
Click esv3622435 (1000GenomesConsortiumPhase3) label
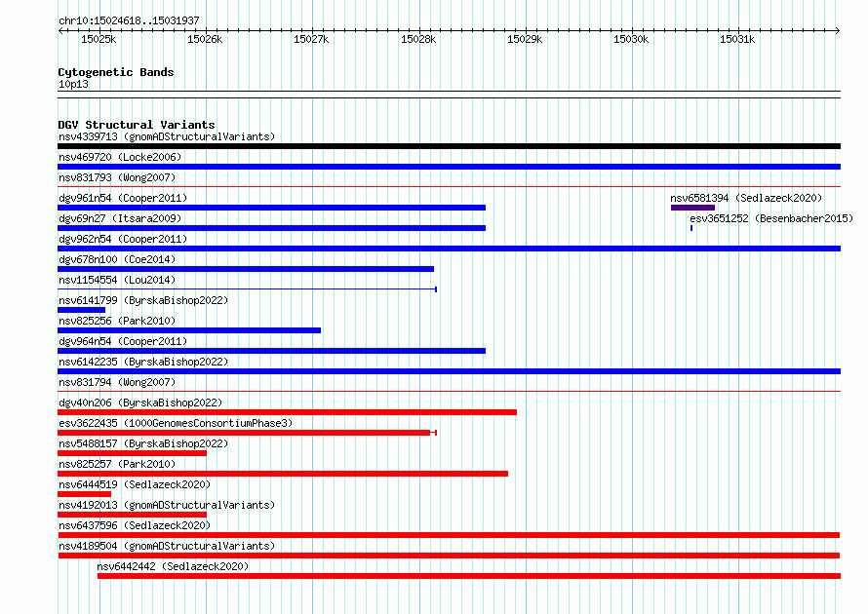click(x=176, y=423)
